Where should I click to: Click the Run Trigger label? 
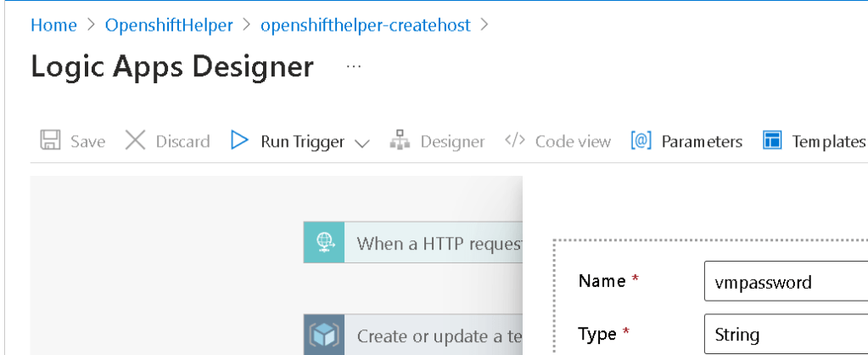click(302, 143)
